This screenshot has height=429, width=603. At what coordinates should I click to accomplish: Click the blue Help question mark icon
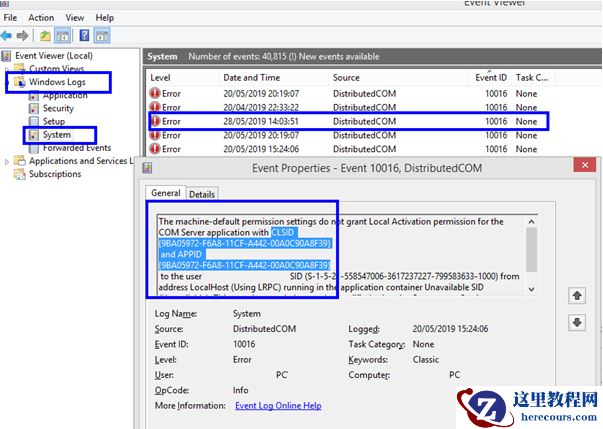coord(84,36)
